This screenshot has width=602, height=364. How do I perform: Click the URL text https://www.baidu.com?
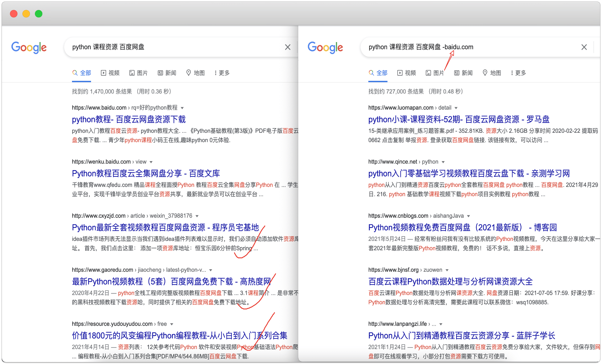pos(99,108)
